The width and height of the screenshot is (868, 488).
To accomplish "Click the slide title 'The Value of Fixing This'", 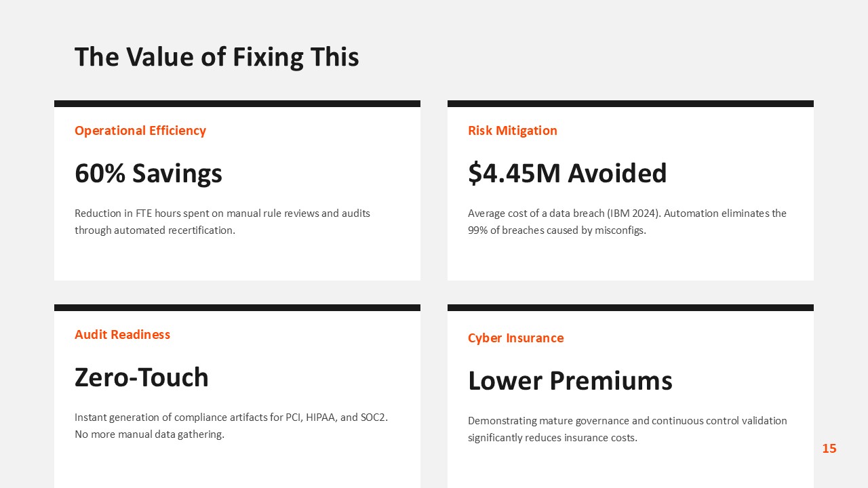I will 216,57.
